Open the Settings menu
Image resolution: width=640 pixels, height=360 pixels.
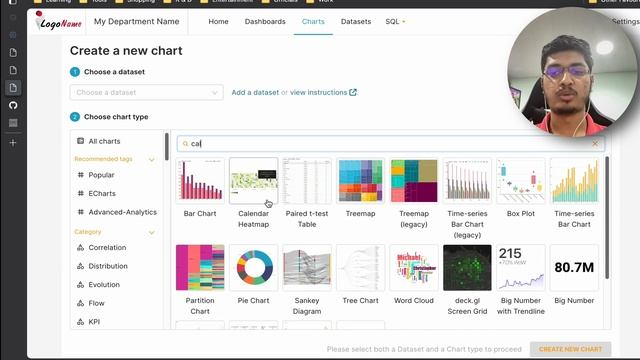(625, 22)
